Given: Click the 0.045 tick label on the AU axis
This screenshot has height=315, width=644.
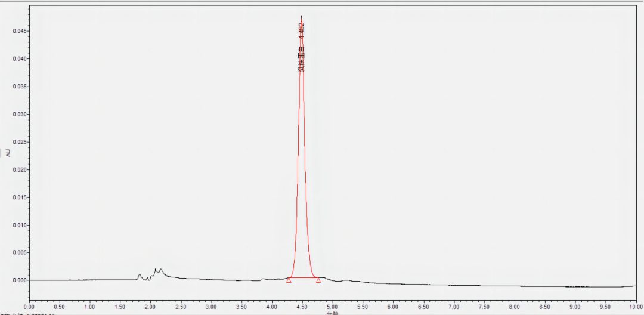Looking at the screenshot, I should point(20,31).
